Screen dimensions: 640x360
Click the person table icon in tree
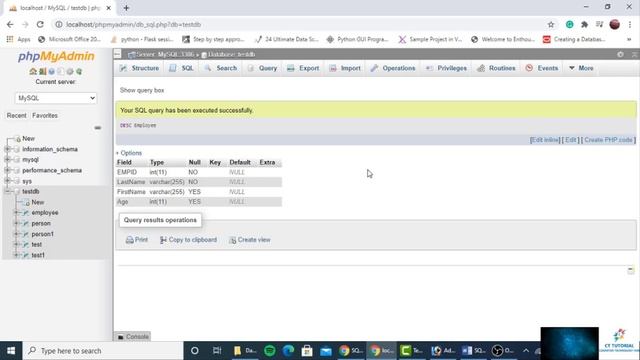[x=26, y=223]
